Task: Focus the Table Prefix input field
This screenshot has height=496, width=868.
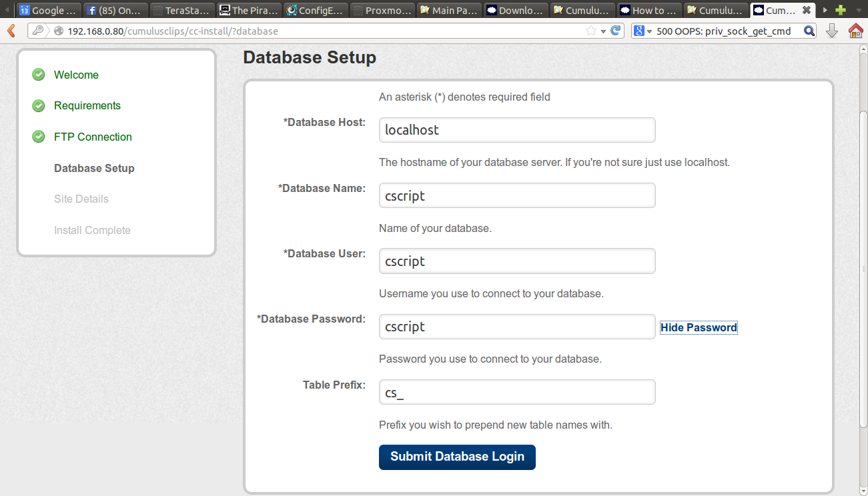Action: tap(516, 393)
